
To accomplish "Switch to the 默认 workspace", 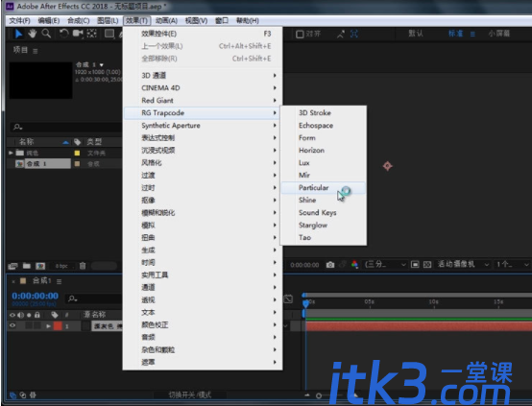I will click(x=416, y=34).
